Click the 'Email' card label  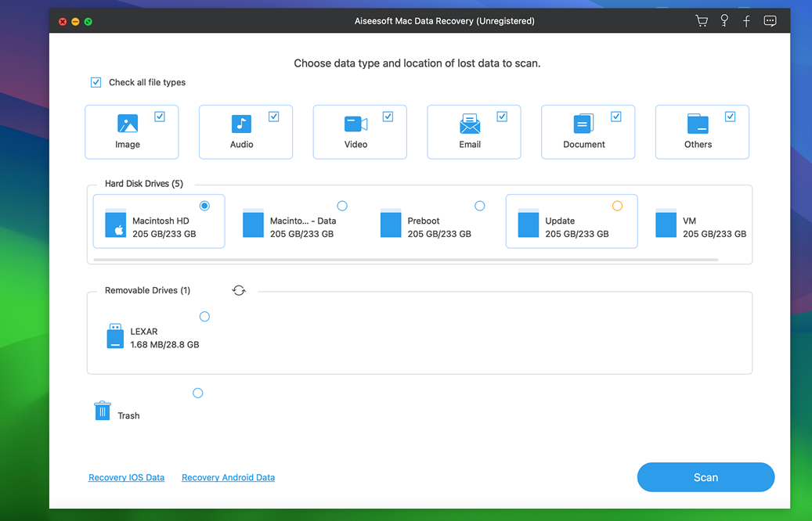(470, 145)
